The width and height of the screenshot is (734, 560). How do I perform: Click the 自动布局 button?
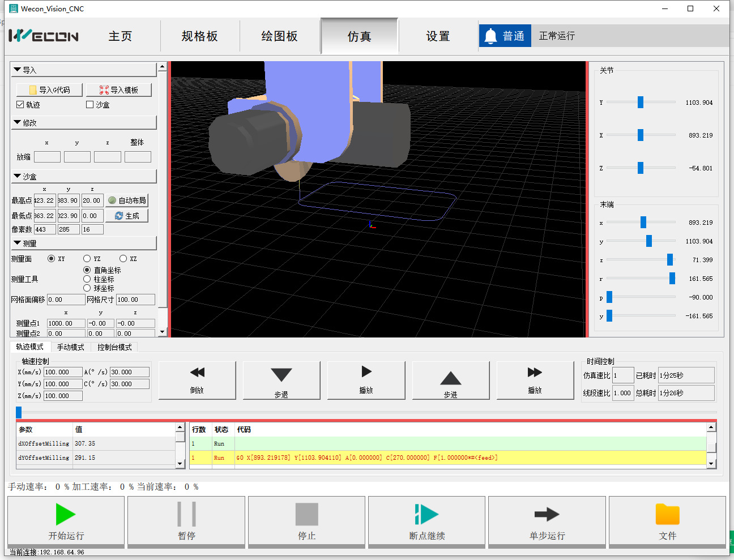[x=127, y=200]
